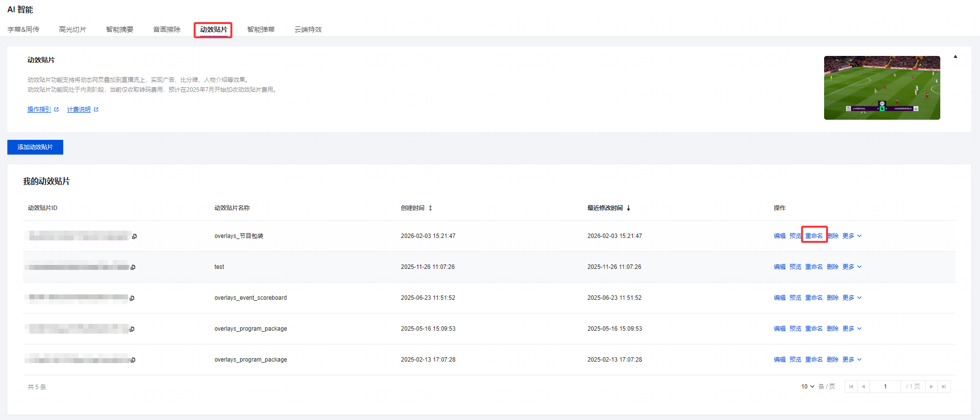The width and height of the screenshot is (980, 420).
Task: Expand 更多 menu in 2025-05-16 row
Action: pos(852,329)
